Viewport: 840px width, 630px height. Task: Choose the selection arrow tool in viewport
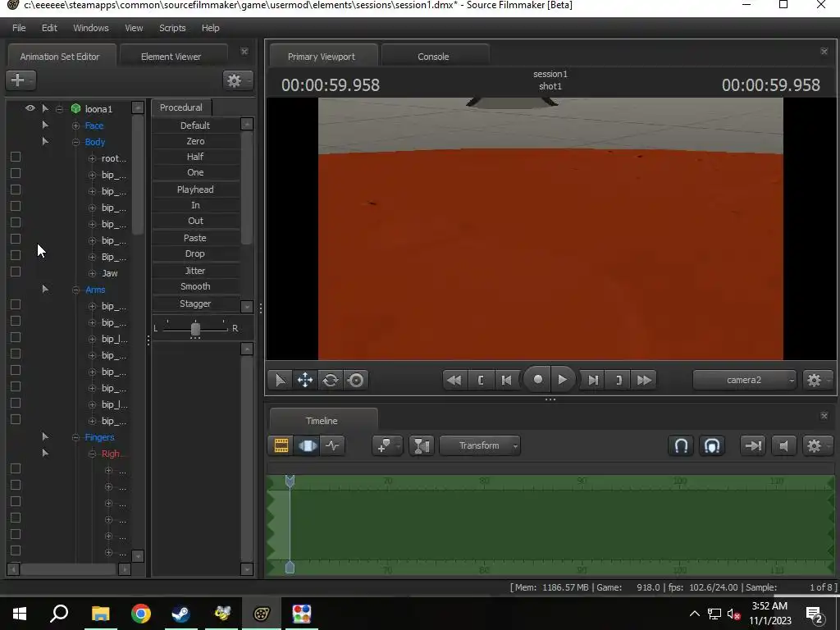point(281,381)
